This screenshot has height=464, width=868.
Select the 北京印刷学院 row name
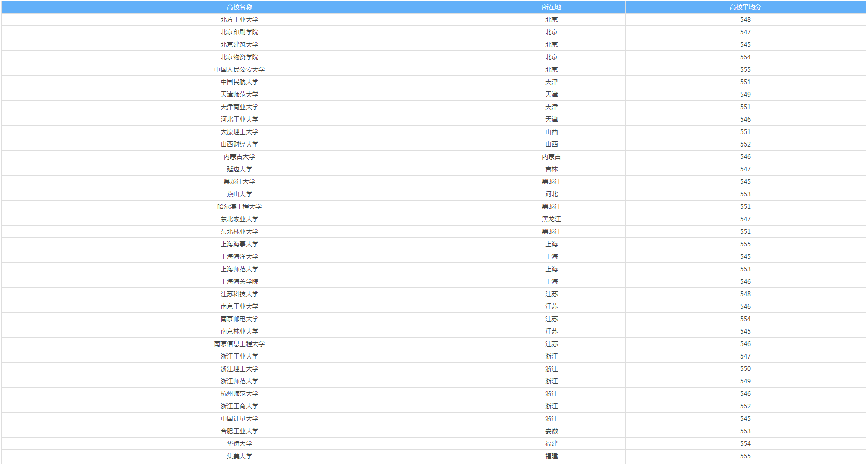tap(239, 32)
